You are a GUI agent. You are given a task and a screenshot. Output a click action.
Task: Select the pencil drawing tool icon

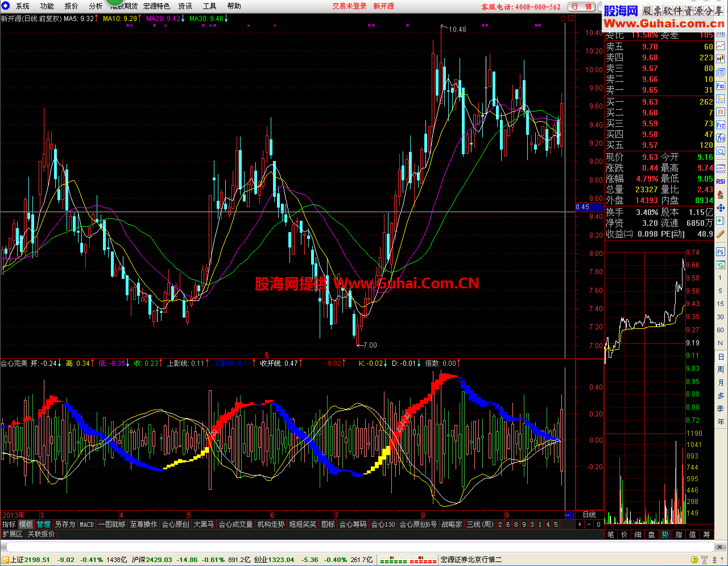click(x=721, y=234)
